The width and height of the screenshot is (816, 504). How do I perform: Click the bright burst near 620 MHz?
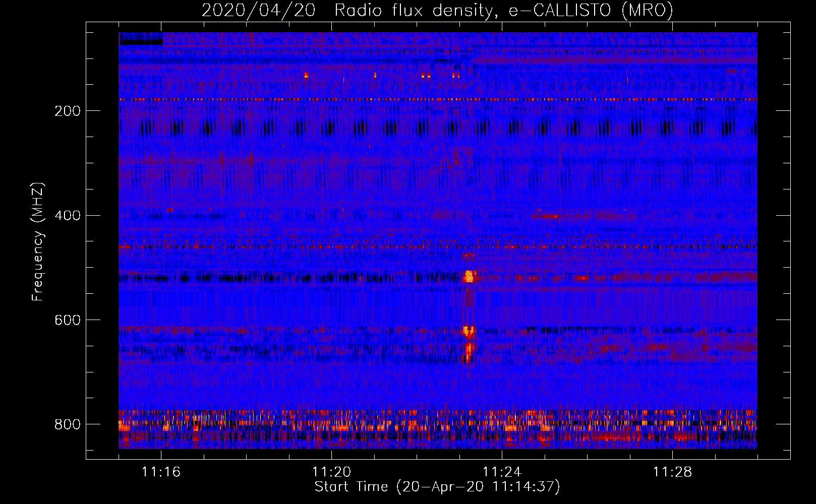(469, 331)
